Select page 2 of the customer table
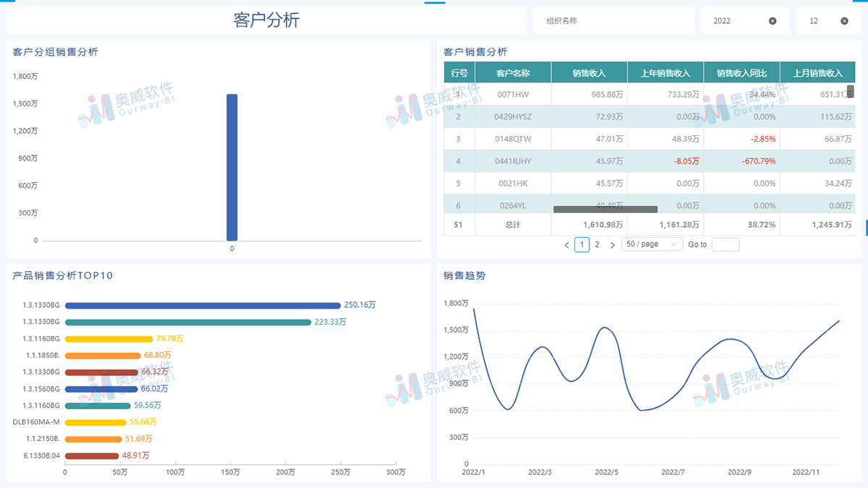Viewport: 868px width, 488px height. tap(597, 244)
